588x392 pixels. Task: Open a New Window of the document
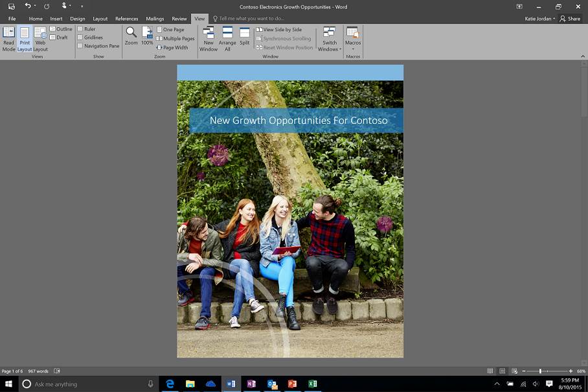click(209, 38)
